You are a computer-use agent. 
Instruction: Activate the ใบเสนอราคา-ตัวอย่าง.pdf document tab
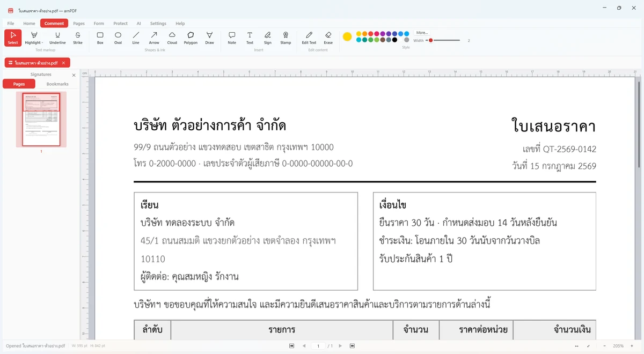[36, 63]
